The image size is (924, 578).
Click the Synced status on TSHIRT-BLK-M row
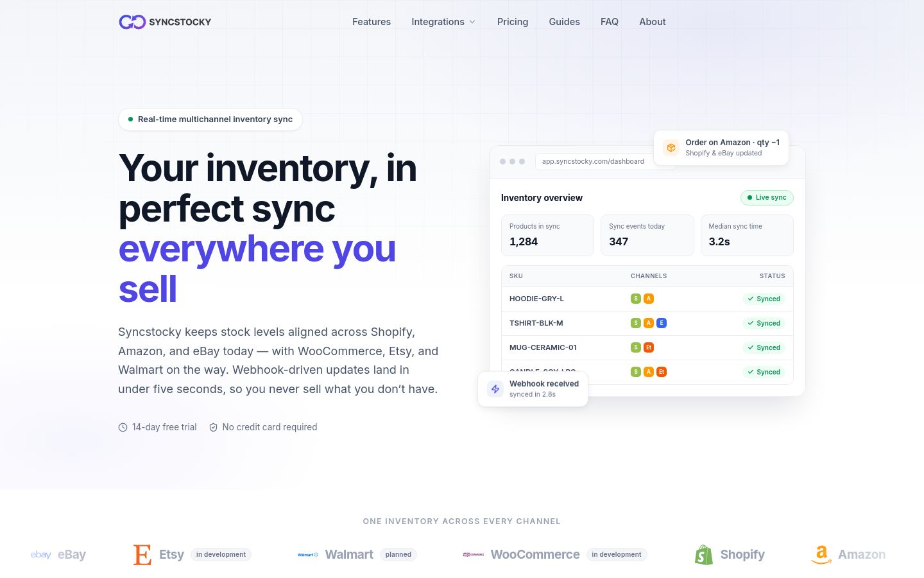point(764,323)
